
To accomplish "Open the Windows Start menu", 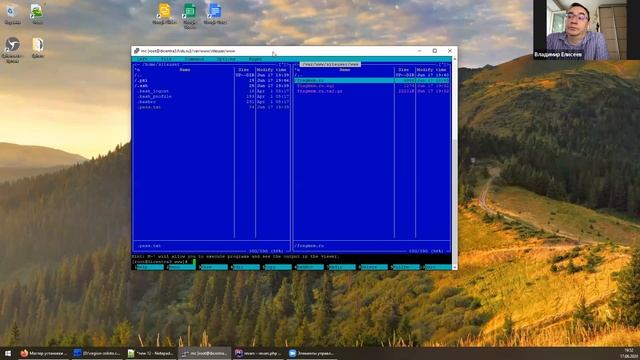I will [7, 353].
